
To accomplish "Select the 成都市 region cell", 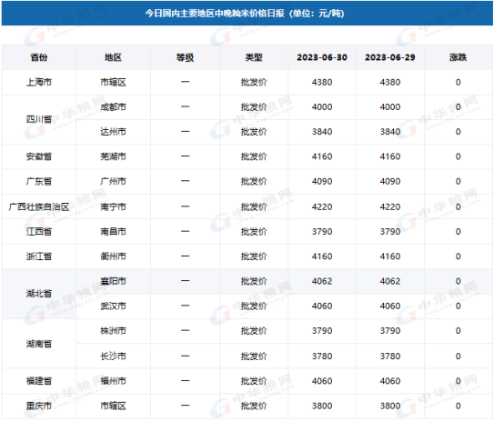I will pyautogui.click(x=113, y=107).
